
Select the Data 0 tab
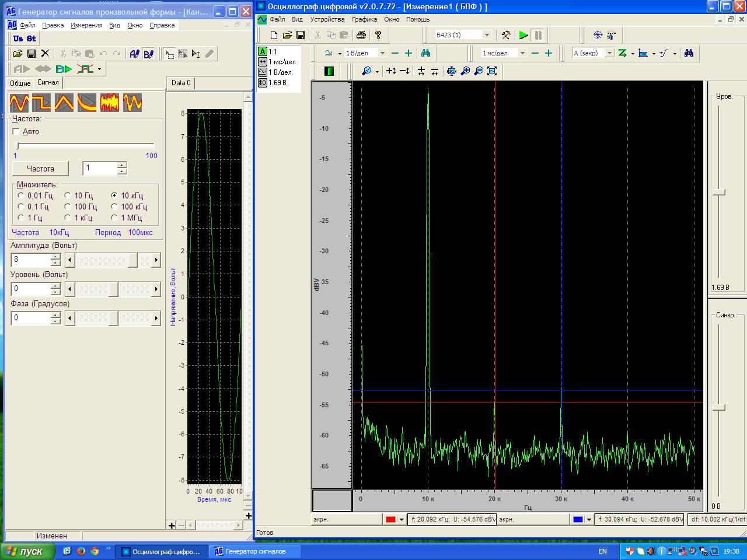[x=181, y=83]
